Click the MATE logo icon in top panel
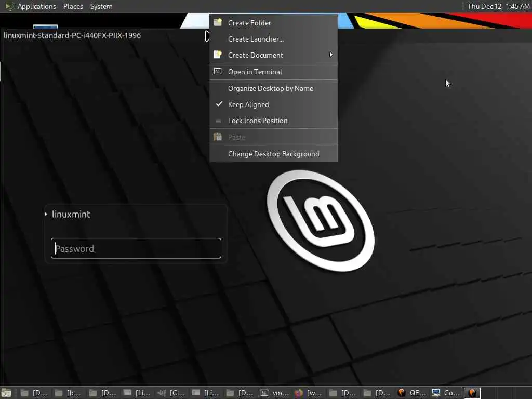 click(9, 6)
